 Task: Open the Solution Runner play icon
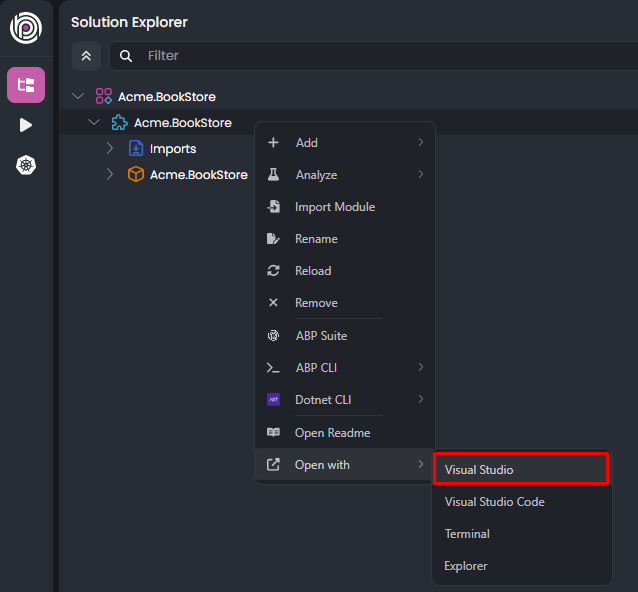(26, 125)
